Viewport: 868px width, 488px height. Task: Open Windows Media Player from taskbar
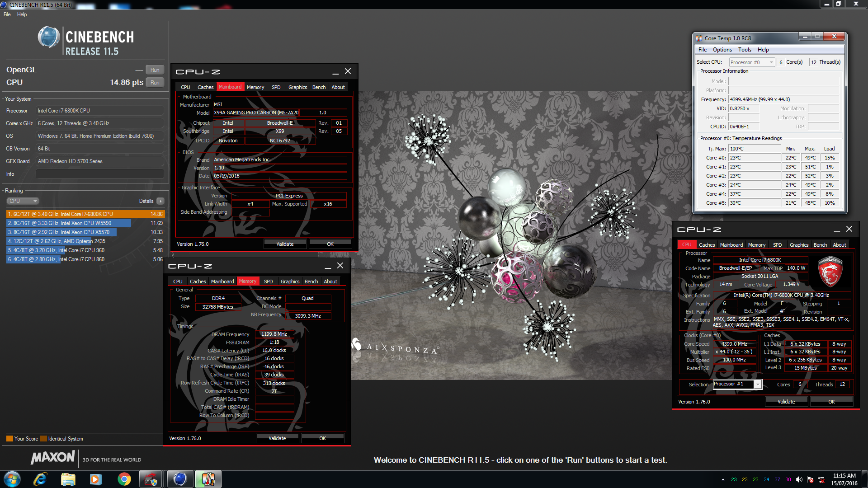click(96, 479)
